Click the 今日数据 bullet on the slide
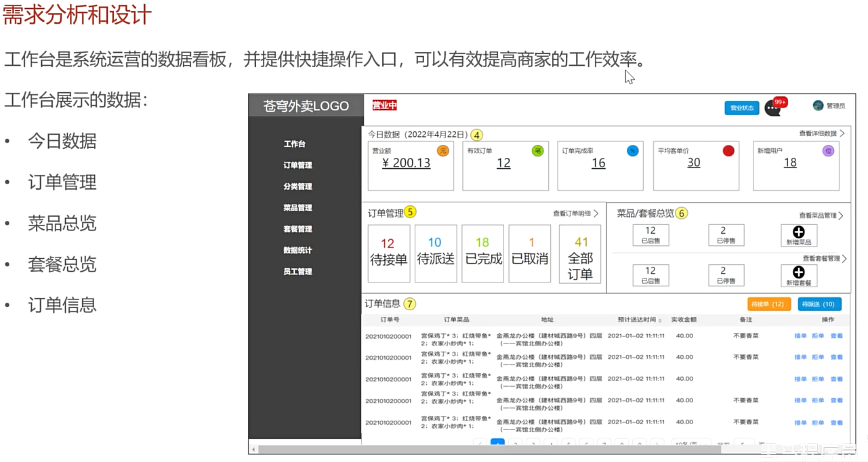The height and width of the screenshot is (462, 868). 62,141
